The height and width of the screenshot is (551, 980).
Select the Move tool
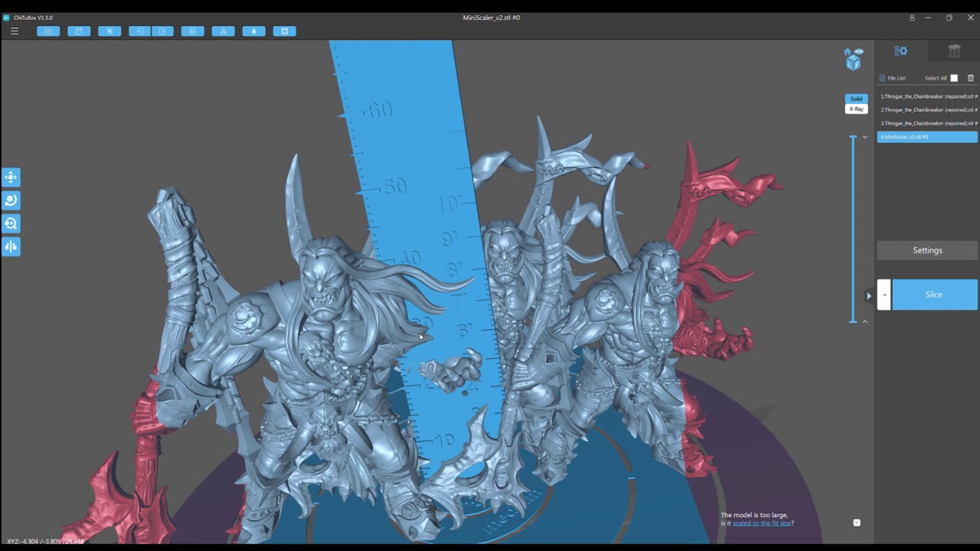click(11, 178)
